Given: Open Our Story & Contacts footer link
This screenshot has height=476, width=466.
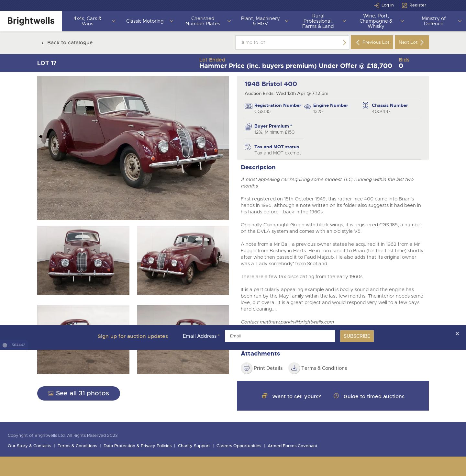Looking at the screenshot, I should tap(29, 446).
